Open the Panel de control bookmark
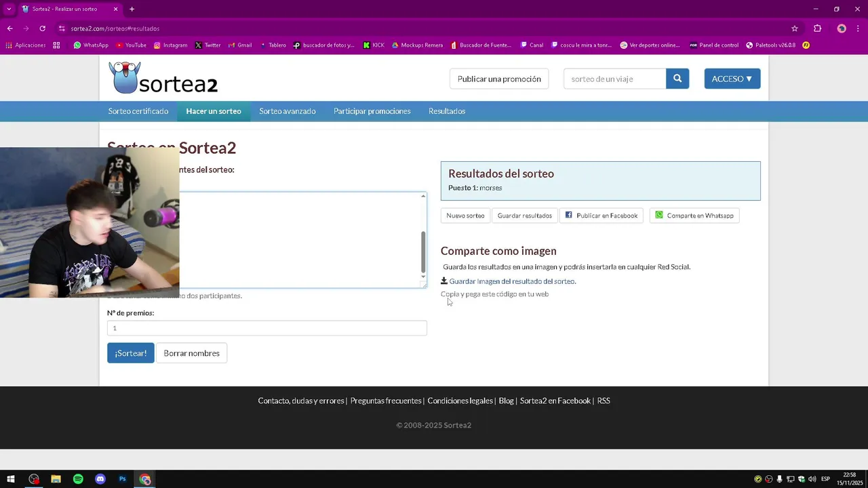The width and height of the screenshot is (868, 488). coord(714,45)
